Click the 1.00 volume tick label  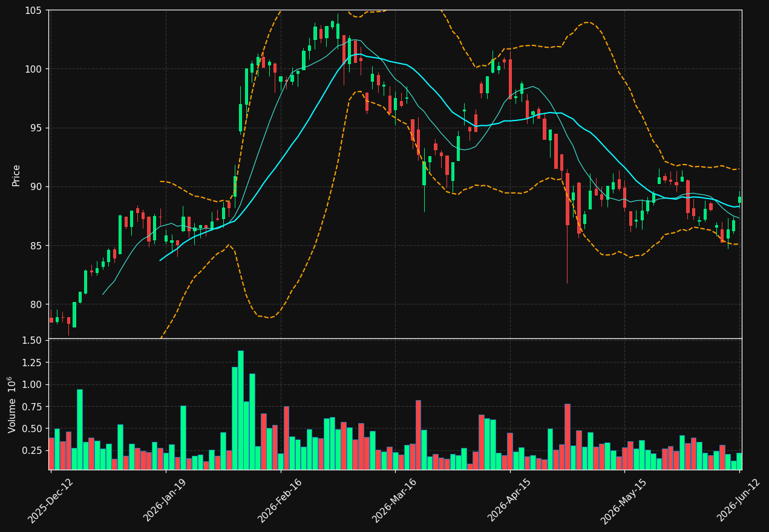31,385
